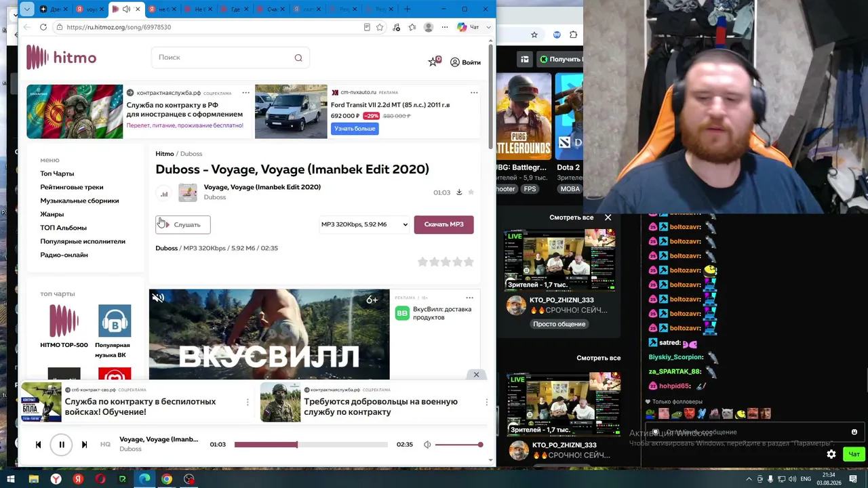Click the Войти login button
The image size is (868, 488).
(x=465, y=62)
